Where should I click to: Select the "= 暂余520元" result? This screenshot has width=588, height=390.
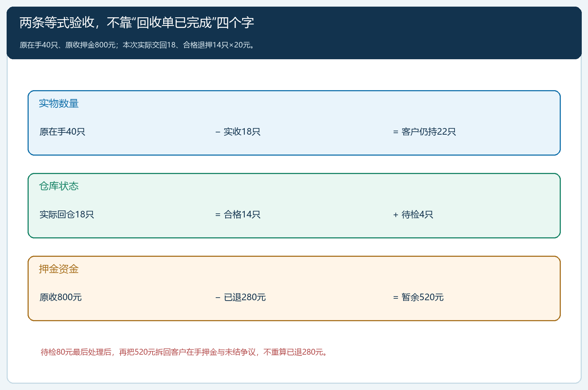[x=418, y=297]
